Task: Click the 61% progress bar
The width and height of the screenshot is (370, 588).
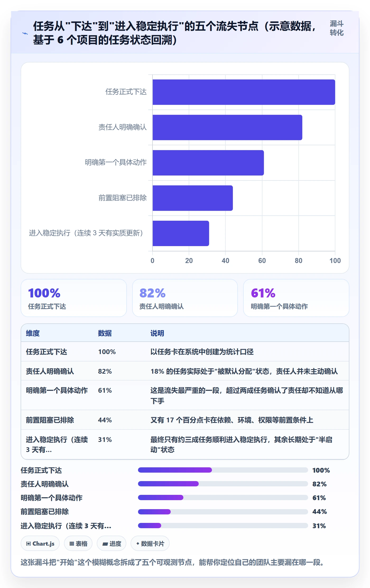Action: point(223,497)
